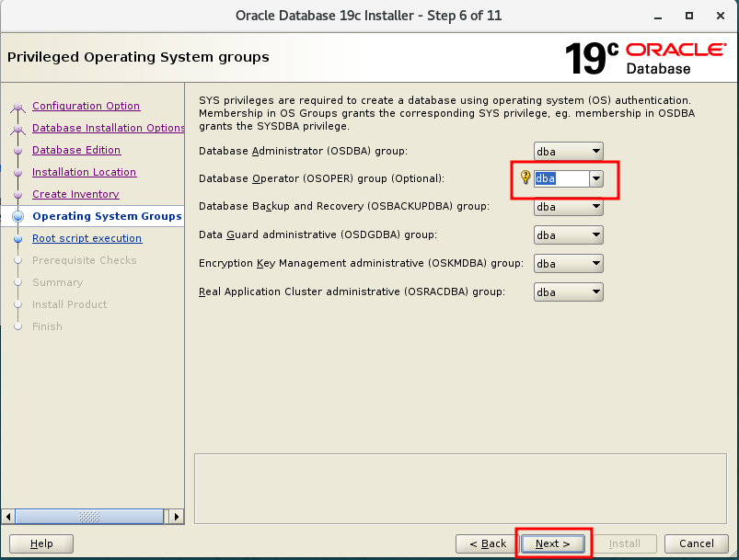Click the Installation Location step marker
This screenshot has width=739, height=560.
click(x=17, y=173)
